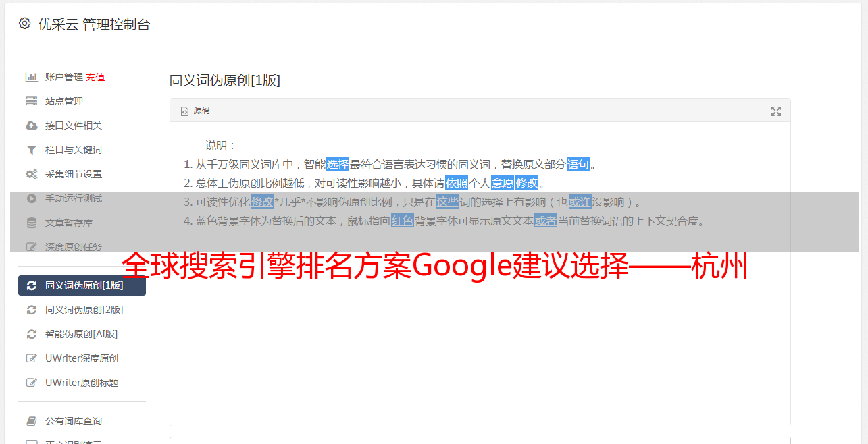Open 智能伪原创[AI版] menu item
Screen dimensions: 868x444
pyautogui.click(x=82, y=334)
